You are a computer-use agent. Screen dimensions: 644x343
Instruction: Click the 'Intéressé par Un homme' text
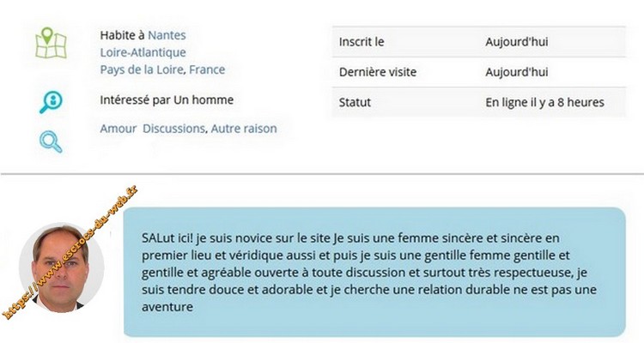tap(167, 99)
